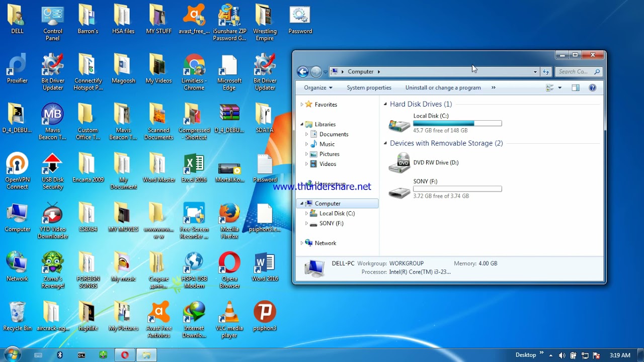This screenshot has width=644, height=362.
Task: Select the YTD Video Downloader icon
Action: (x=53, y=221)
